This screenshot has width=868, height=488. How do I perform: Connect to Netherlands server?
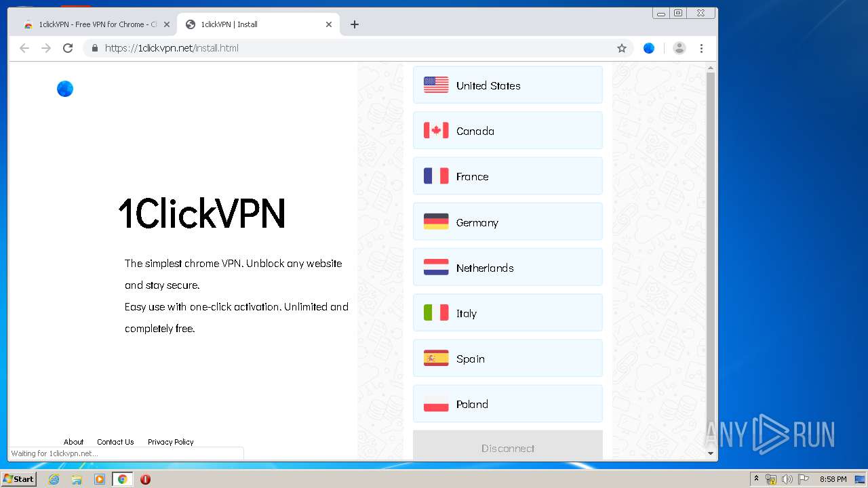(508, 267)
